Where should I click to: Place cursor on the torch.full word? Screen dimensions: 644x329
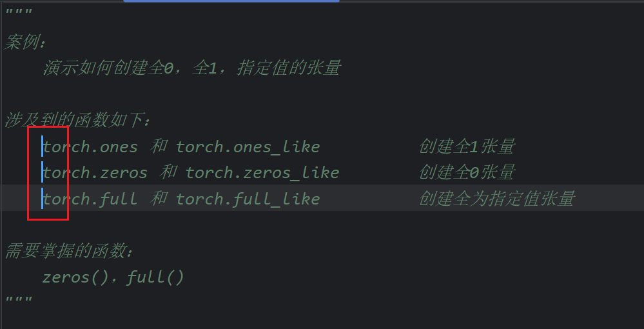coord(90,199)
